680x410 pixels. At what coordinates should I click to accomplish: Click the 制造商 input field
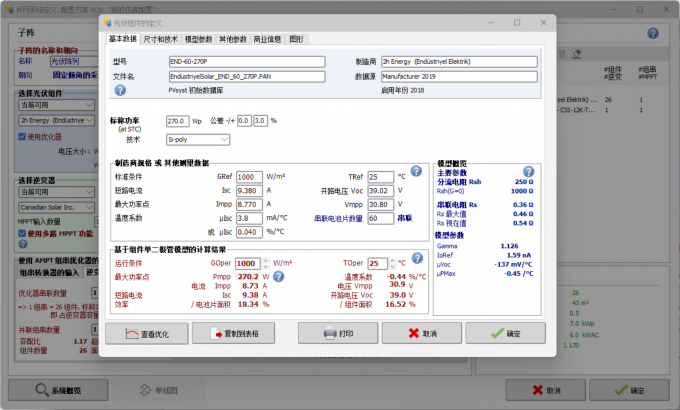pos(459,62)
